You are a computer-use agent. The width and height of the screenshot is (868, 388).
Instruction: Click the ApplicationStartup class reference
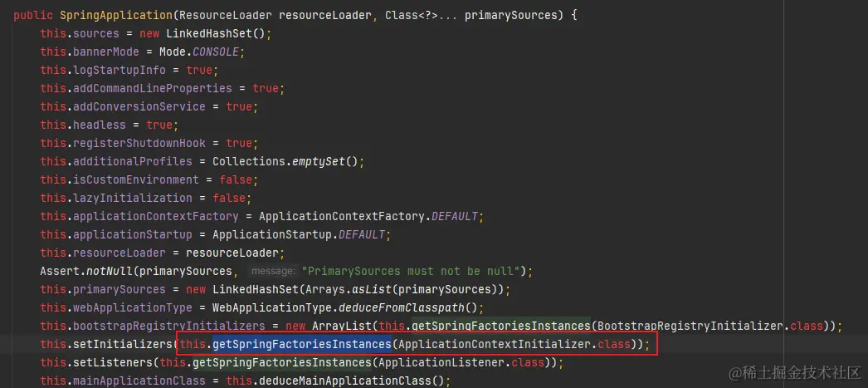click(272, 235)
